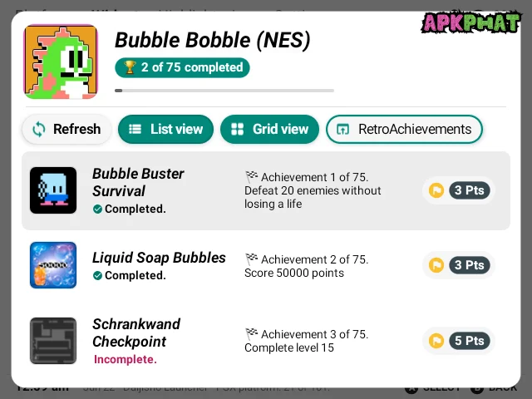Screen dimensions: 532x399
Task: Click the Bubble Buster Survival badge icon
Action: [x=53, y=190]
